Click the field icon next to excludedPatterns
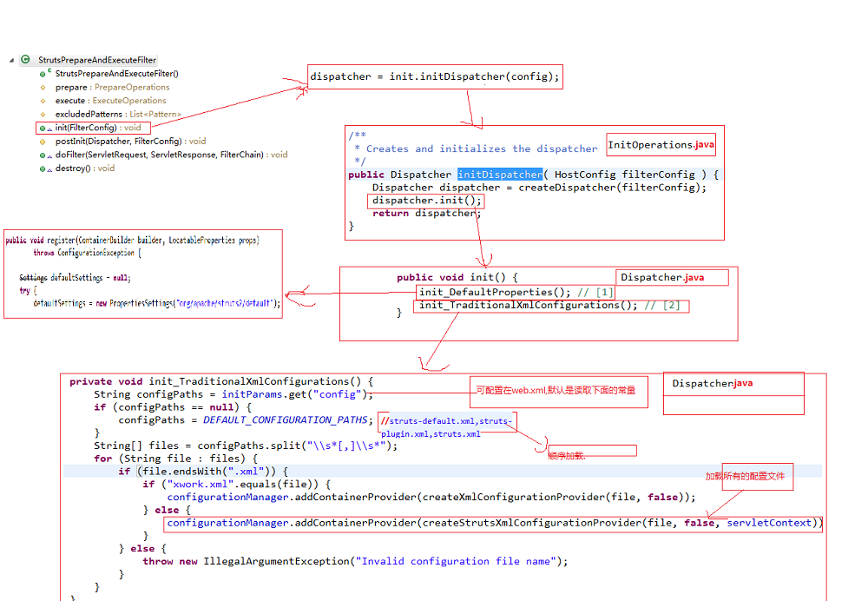Viewport: 868px width, 601px height. click(x=43, y=114)
